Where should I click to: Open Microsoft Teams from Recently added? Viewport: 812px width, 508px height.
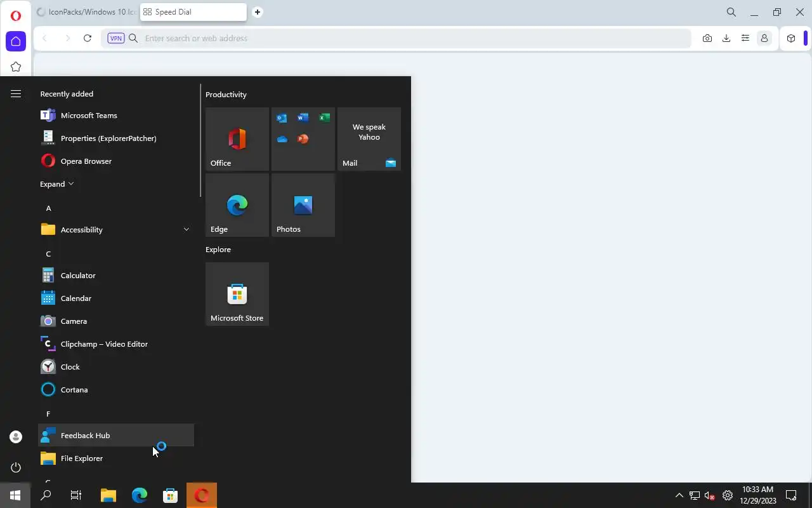(116, 116)
